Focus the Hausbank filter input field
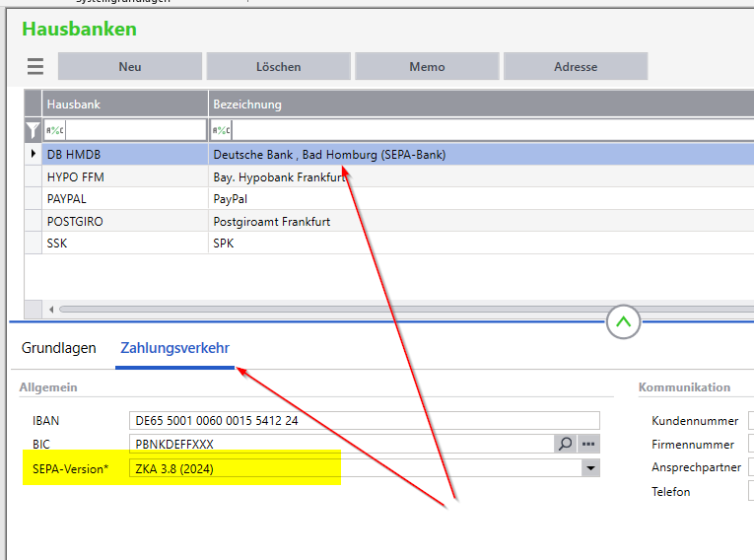Viewport: 754px width, 560px height. pyautogui.click(x=136, y=130)
